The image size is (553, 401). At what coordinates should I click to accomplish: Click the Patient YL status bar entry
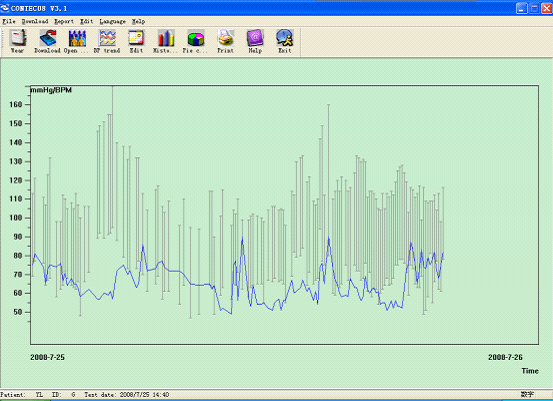(x=22, y=395)
